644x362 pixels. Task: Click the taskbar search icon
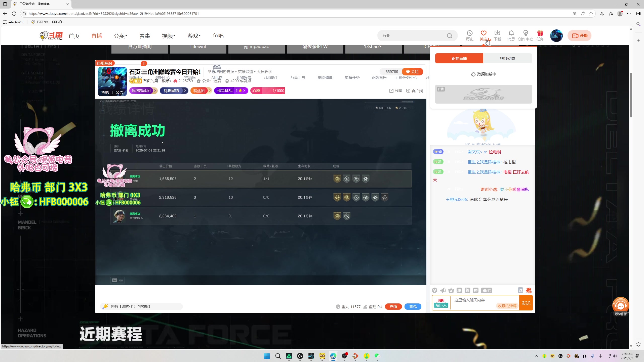278,356
